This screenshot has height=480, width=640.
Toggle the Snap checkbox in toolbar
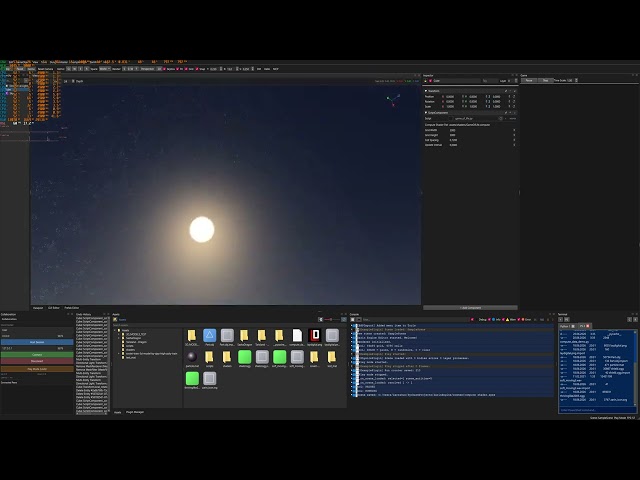[x=197, y=69]
